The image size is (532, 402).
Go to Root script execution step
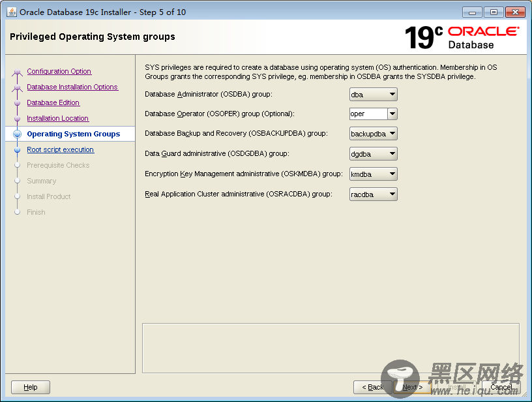61,149
